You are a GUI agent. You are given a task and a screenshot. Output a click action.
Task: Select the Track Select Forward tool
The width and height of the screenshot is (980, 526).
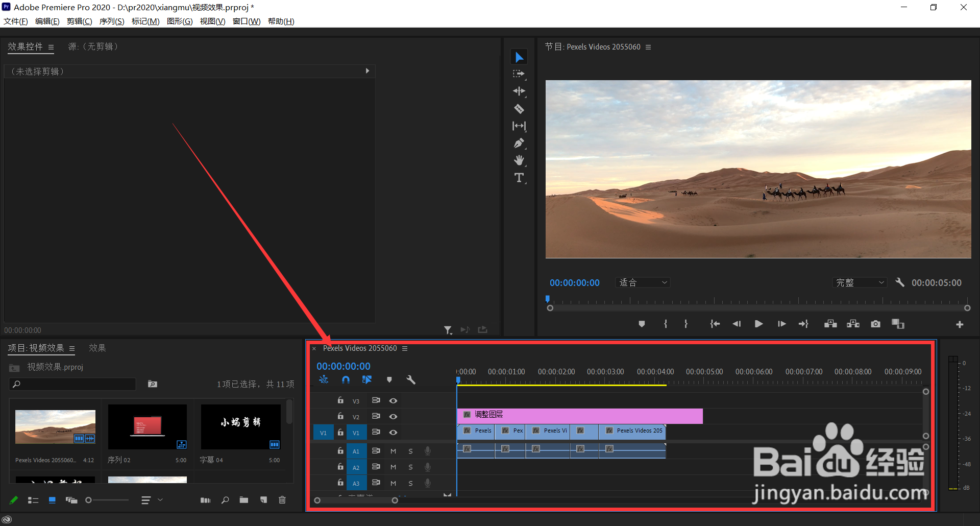click(x=519, y=74)
